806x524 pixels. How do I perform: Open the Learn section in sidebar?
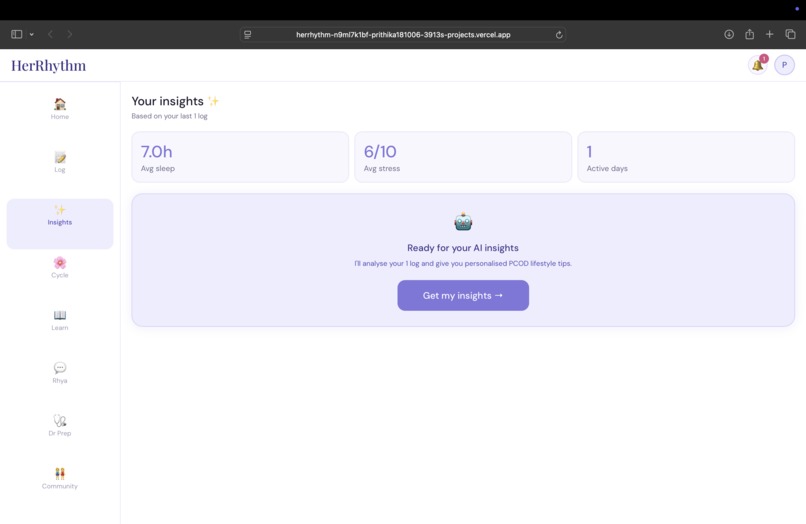(x=60, y=320)
